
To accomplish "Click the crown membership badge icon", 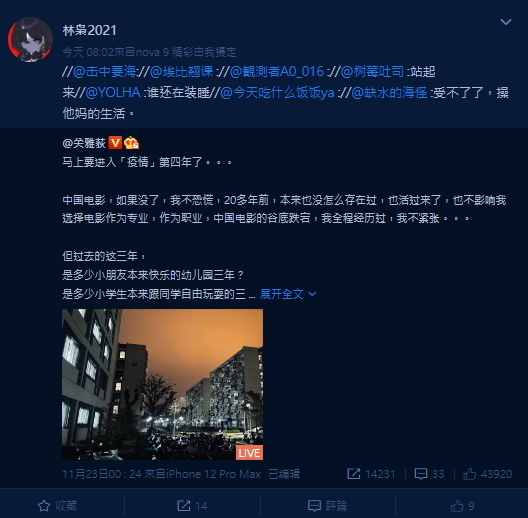I will pos(131,143).
